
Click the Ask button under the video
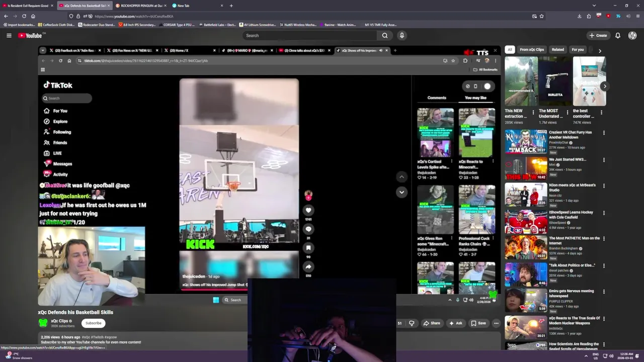456,323
